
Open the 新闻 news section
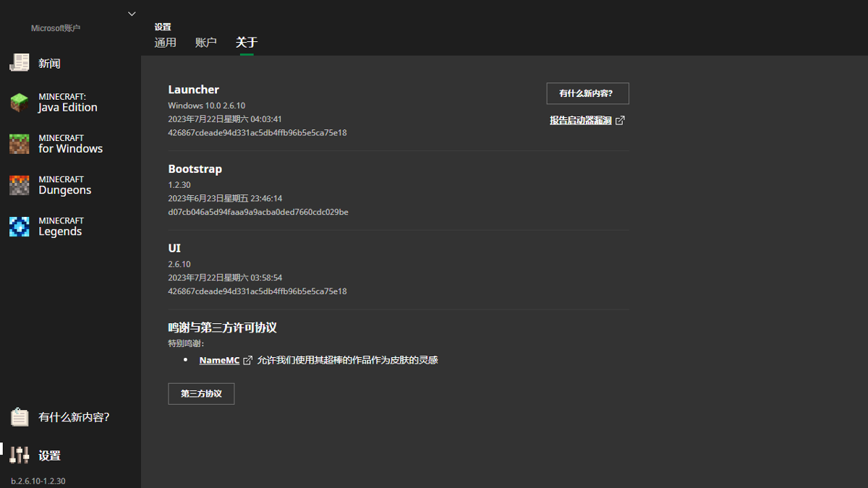point(47,64)
